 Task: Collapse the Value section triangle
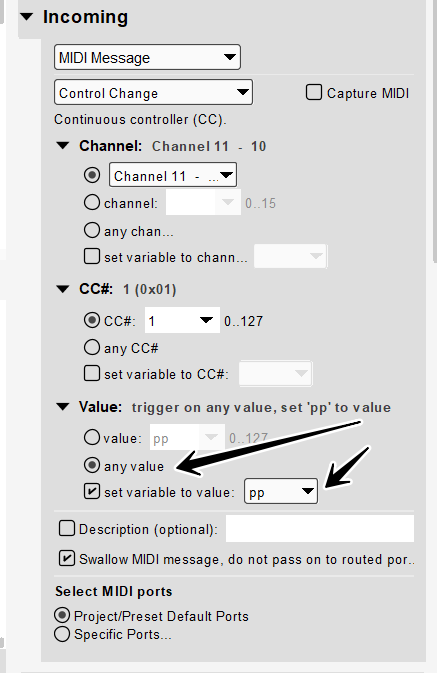pyautogui.click(x=63, y=407)
